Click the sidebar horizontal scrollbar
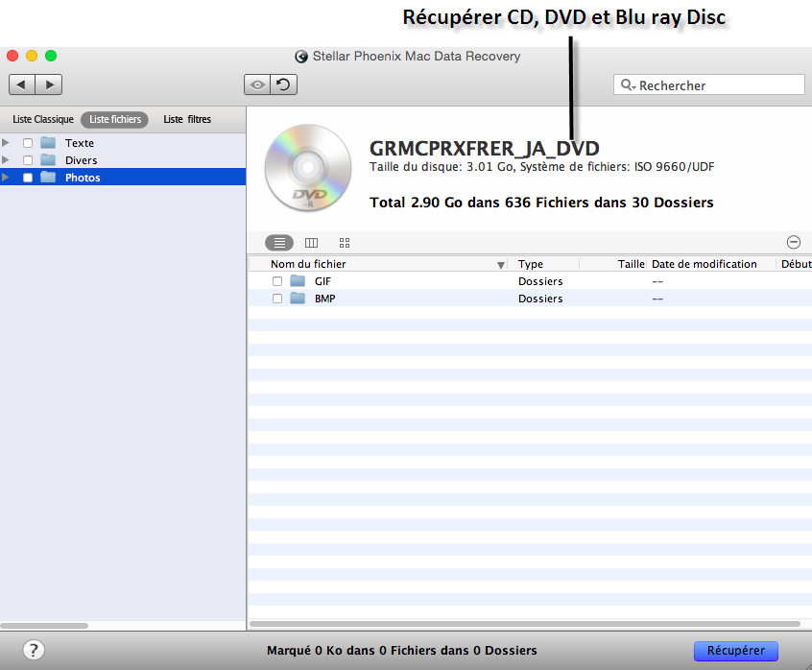 coord(44,626)
